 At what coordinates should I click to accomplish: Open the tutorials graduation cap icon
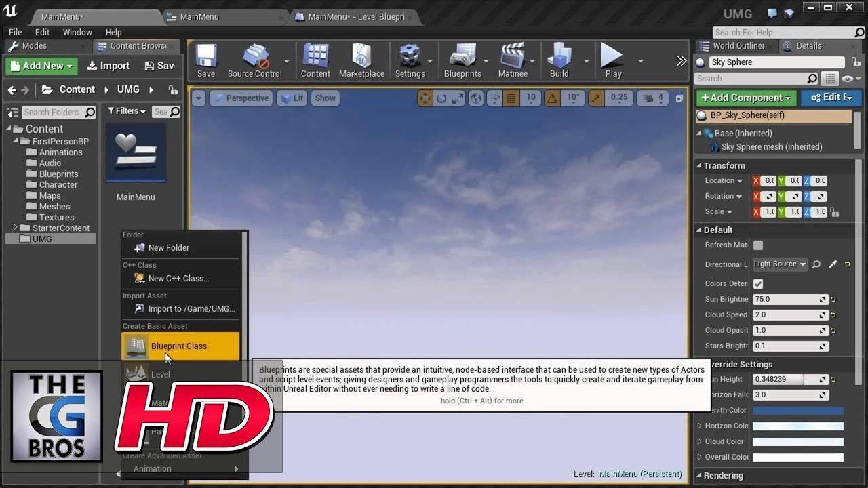[789, 13]
